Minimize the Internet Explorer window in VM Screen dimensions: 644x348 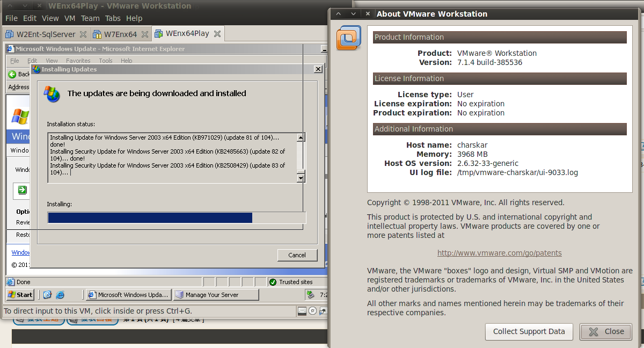point(324,49)
